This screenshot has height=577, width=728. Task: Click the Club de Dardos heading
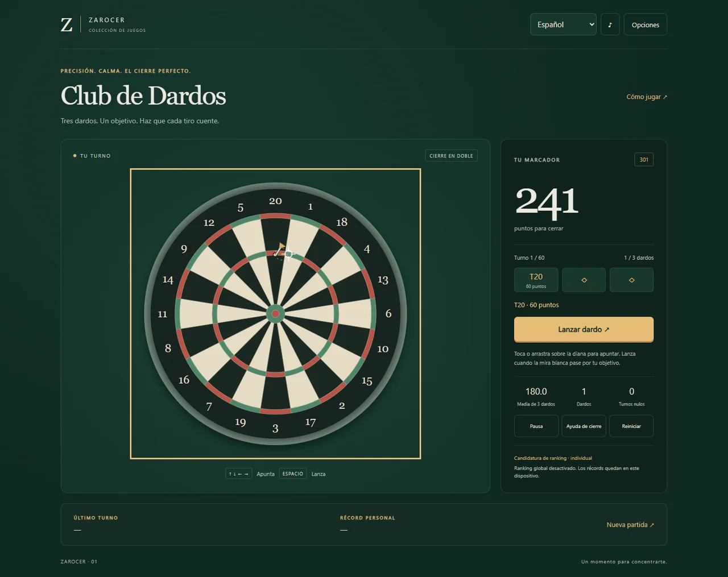143,96
